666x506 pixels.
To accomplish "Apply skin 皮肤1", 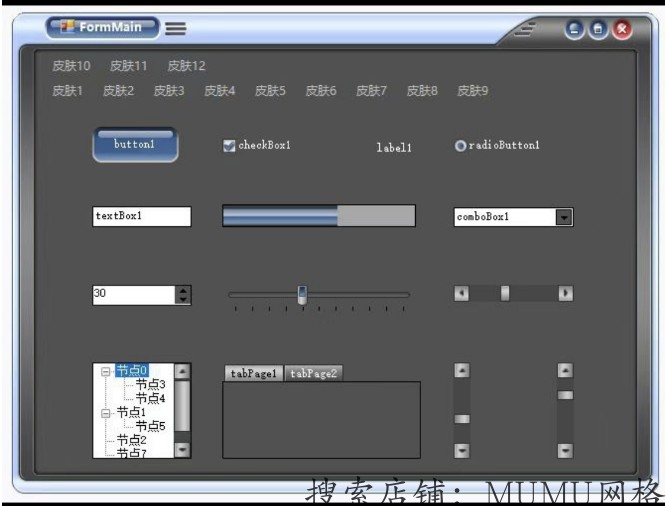I will 68,90.
